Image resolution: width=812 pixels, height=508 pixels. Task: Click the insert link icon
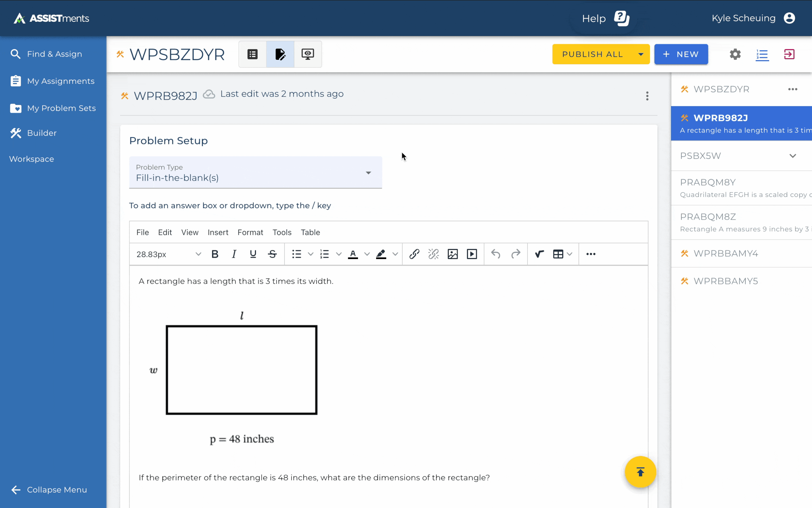tap(414, 254)
